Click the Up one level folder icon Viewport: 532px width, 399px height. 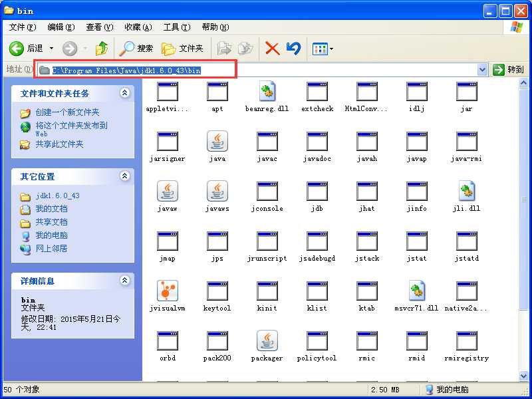[x=102, y=49]
